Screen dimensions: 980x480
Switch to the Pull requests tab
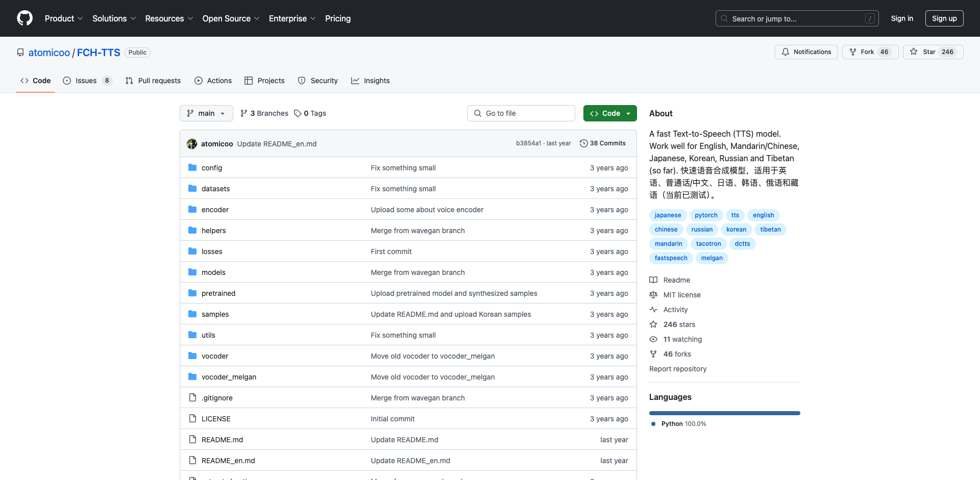(153, 81)
